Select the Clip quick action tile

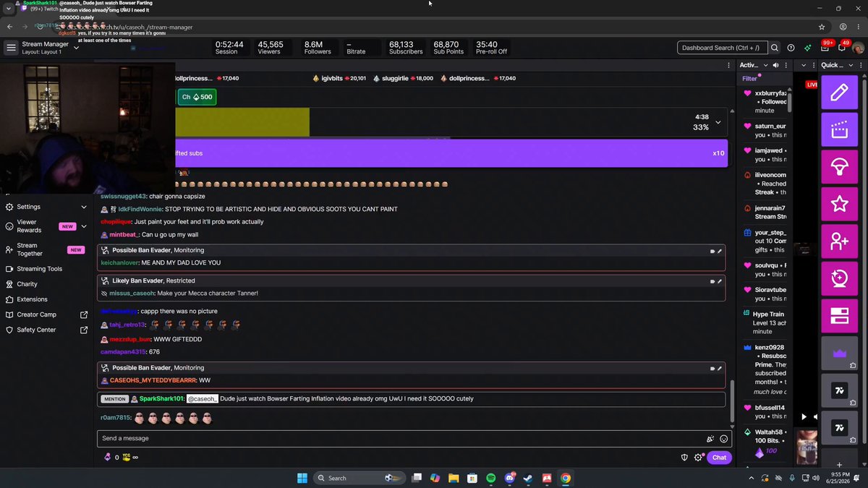[839, 130]
